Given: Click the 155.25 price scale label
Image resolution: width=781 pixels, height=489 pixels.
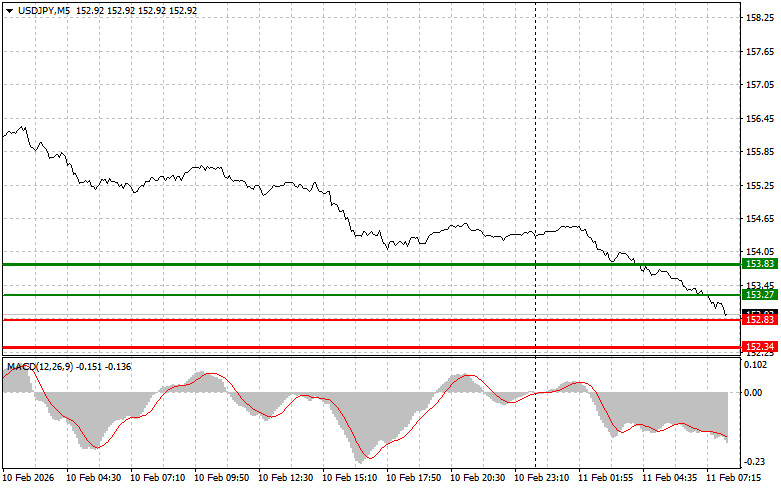Looking at the screenshot, I should coord(760,186).
